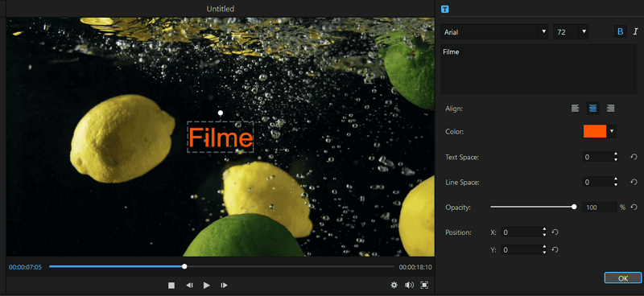Increase Position X with up arrow
644x296 pixels.
(545, 230)
